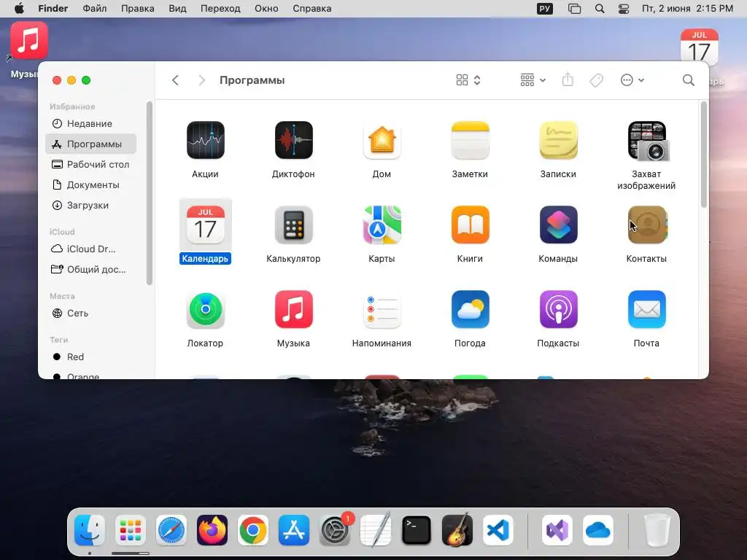This screenshot has width=747, height=560.
Task: Open Terminal from the Dock
Action: [x=417, y=530]
